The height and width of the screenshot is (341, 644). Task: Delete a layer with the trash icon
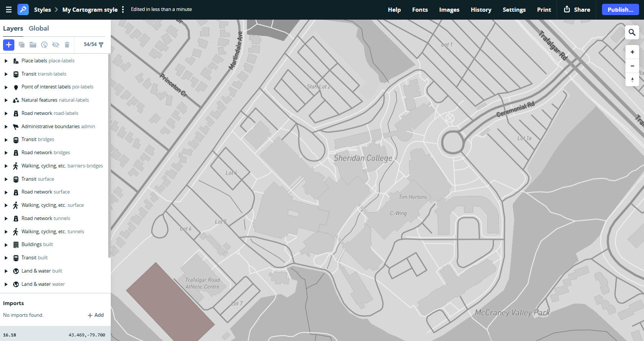pyautogui.click(x=67, y=45)
